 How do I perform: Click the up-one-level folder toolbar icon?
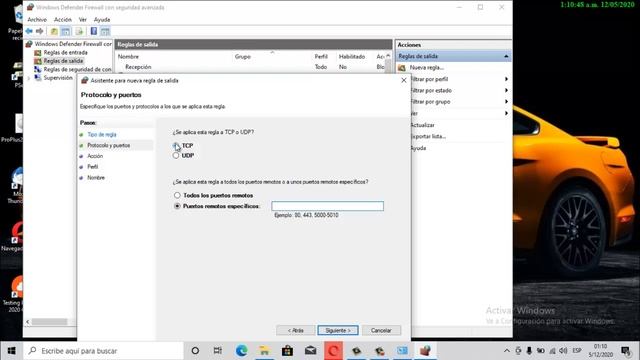[x=54, y=31]
